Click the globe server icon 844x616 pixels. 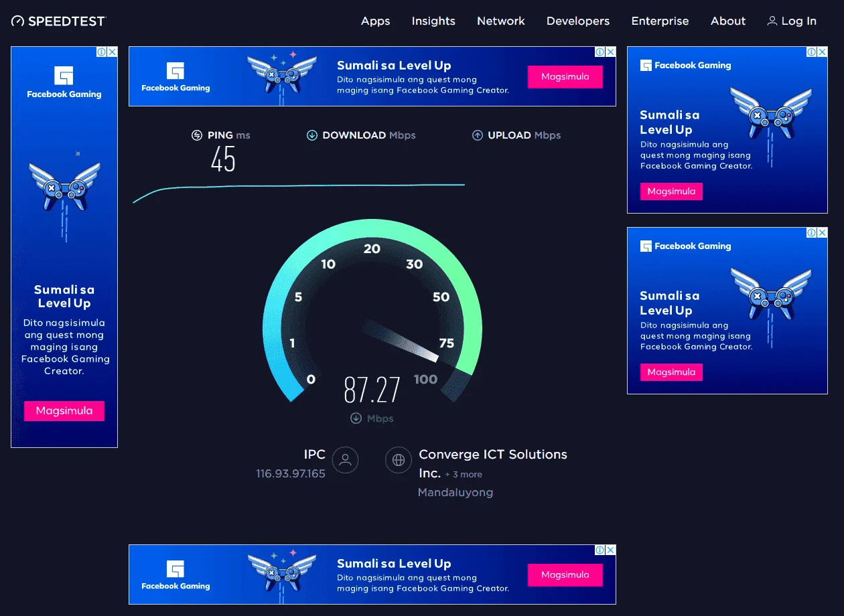click(x=399, y=460)
